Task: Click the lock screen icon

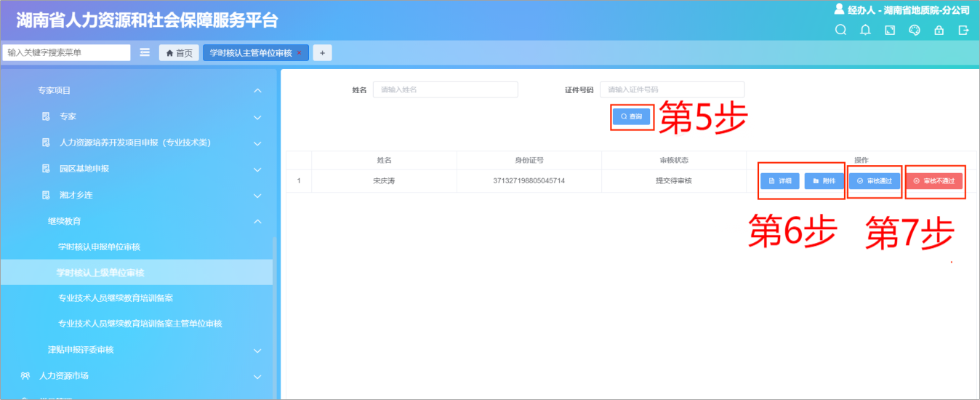Action: pos(939,31)
